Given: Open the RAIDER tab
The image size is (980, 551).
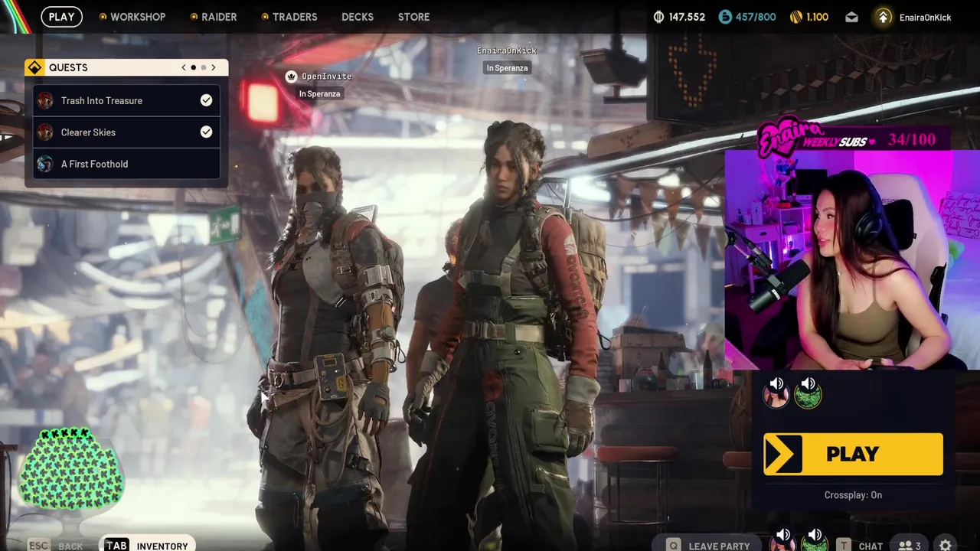Looking at the screenshot, I should pos(214,17).
